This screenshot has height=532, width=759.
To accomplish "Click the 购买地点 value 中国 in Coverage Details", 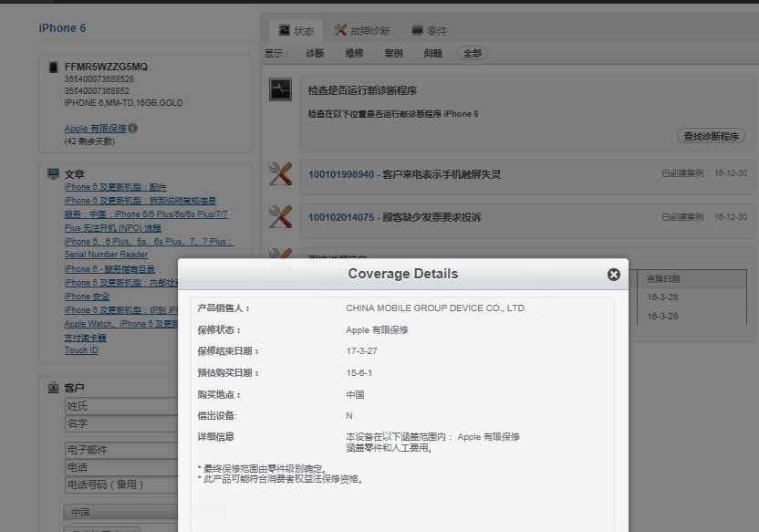I will pyautogui.click(x=355, y=394).
